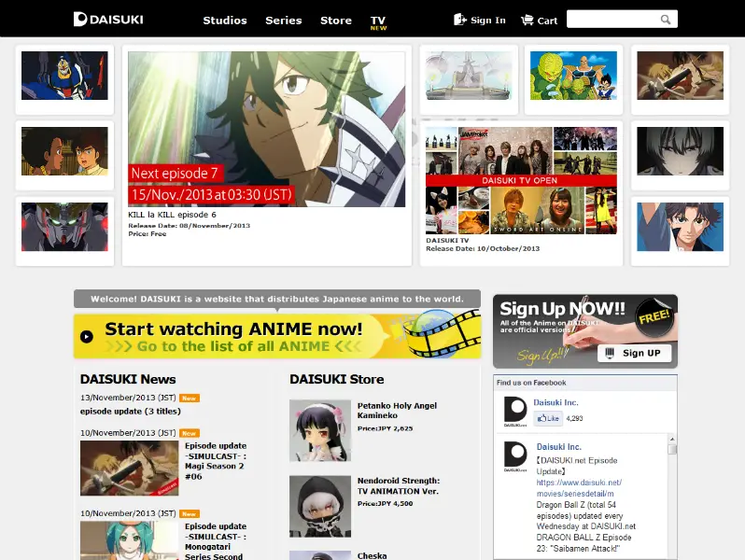Open the dark-haired character close-up thumbnail

[680, 151]
